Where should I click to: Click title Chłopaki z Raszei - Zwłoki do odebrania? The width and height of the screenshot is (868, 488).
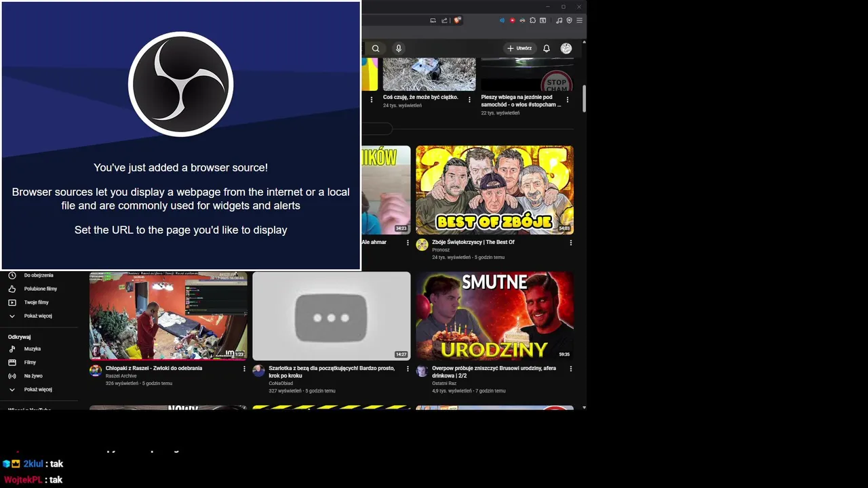point(154,368)
